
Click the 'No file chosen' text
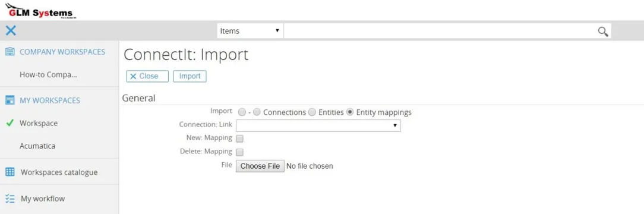(x=310, y=166)
